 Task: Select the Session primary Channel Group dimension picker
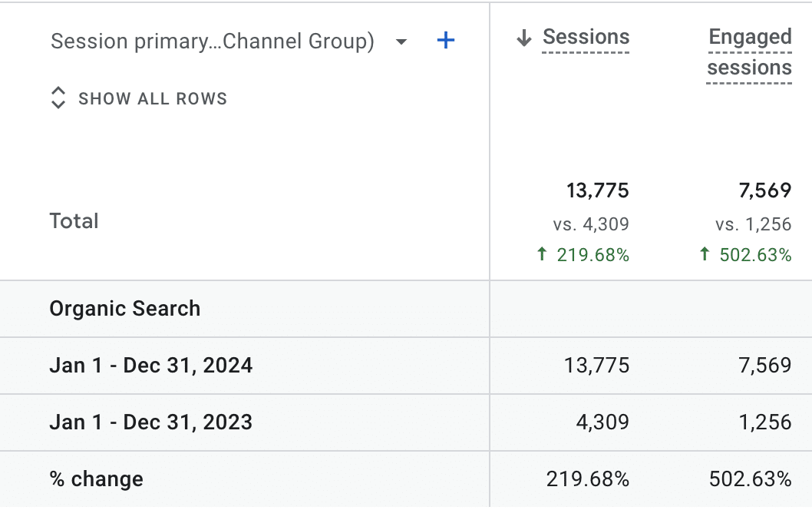pyautogui.click(x=212, y=41)
